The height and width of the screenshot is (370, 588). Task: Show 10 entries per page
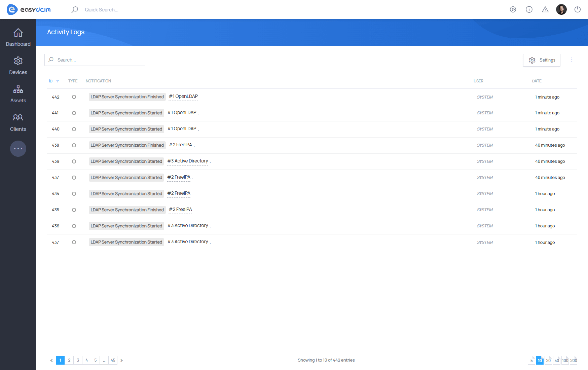(x=540, y=360)
